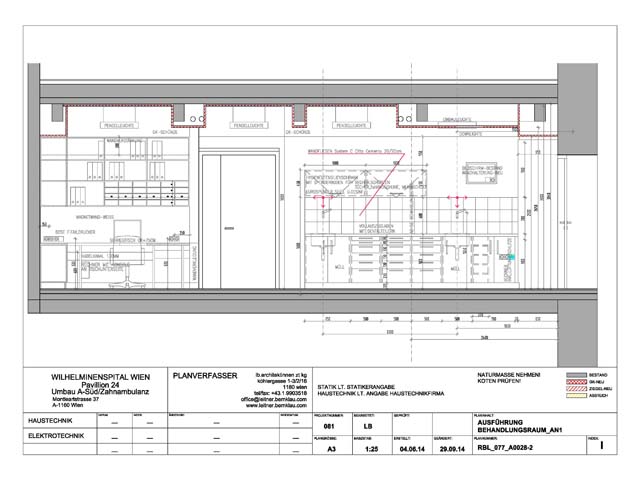Select the right red water connection marker
This screenshot has width=640, height=480.
tap(457, 200)
